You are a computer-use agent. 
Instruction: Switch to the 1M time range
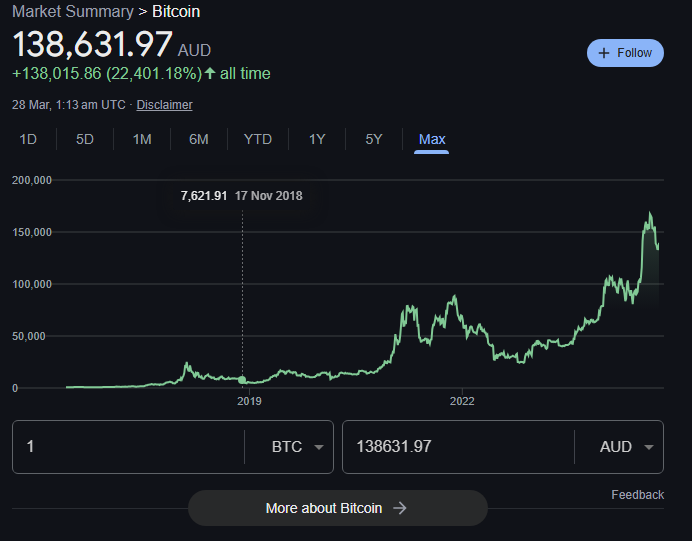(142, 139)
